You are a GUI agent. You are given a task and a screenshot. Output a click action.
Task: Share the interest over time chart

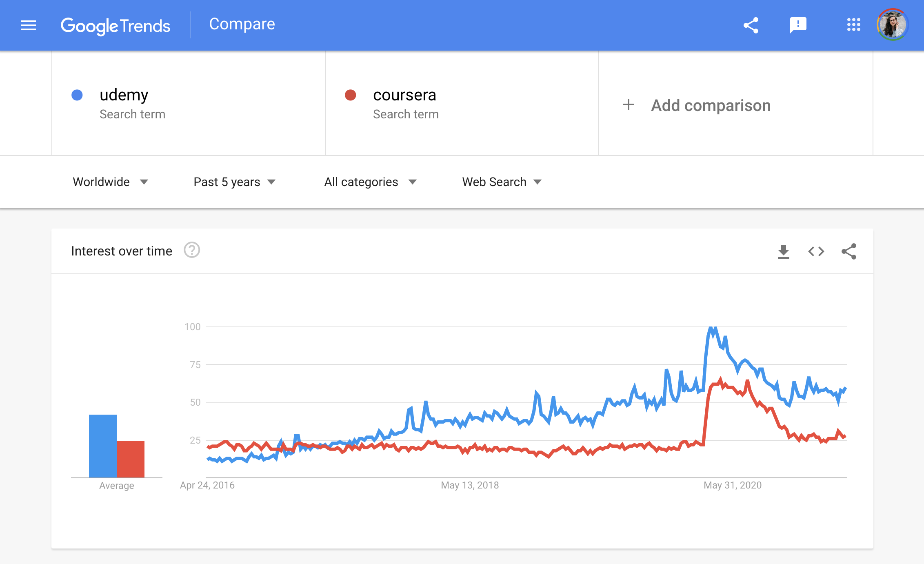point(849,251)
